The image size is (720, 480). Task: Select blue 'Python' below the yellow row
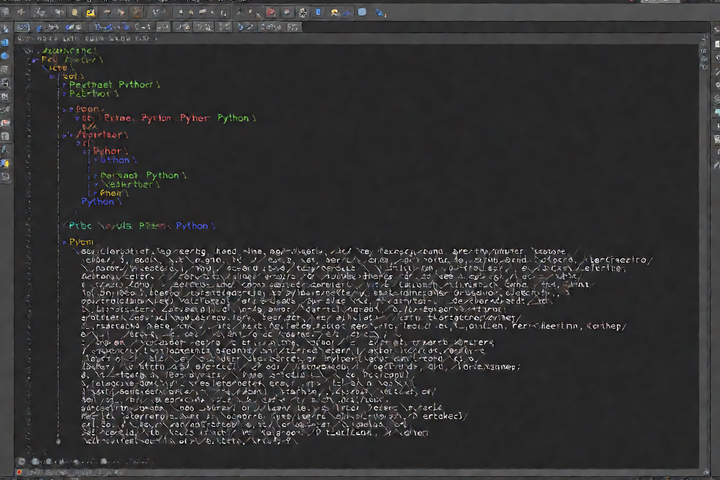tap(97, 202)
